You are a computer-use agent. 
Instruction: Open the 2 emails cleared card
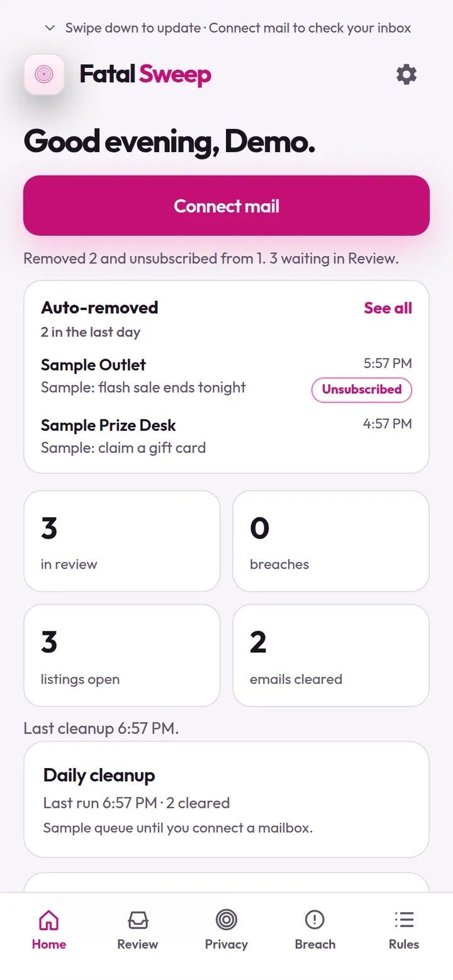coord(331,655)
